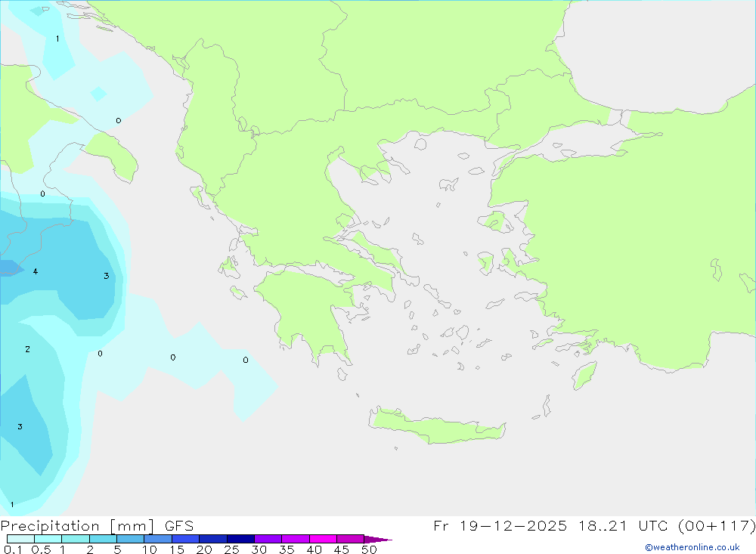Viewport: 756px width, 554px height.
Task: Click the '0' value beside Italy's heel coast
Action: click(x=119, y=120)
